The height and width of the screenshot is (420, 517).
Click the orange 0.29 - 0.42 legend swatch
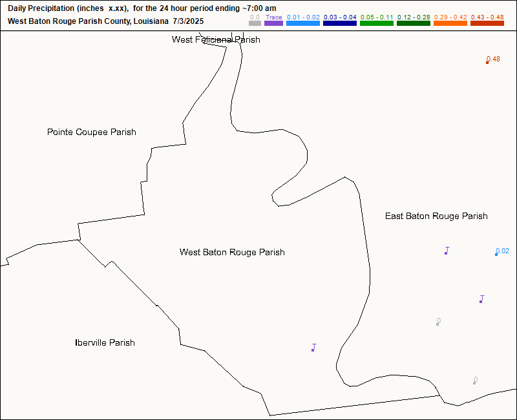click(450, 23)
